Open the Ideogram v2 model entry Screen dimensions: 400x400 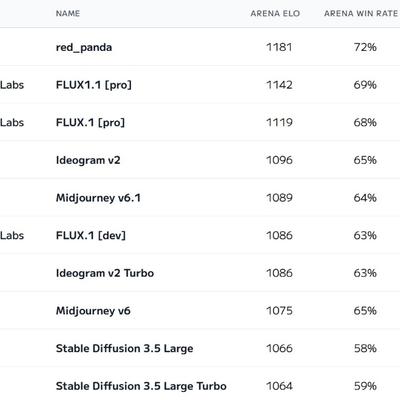tap(88, 160)
